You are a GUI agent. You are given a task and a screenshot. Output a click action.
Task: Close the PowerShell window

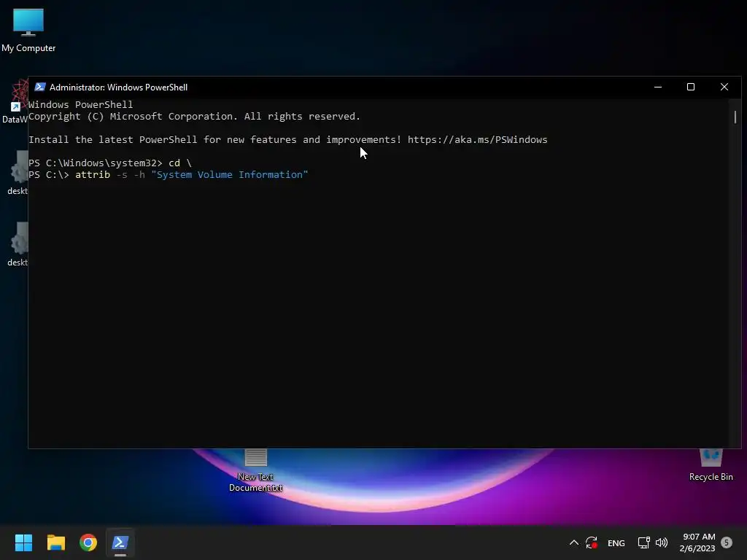pos(724,87)
